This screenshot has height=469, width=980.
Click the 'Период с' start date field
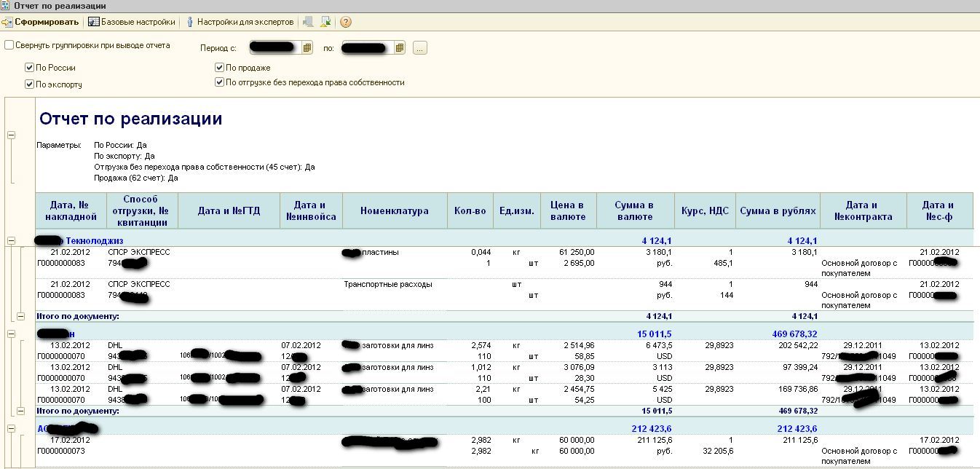(275, 48)
